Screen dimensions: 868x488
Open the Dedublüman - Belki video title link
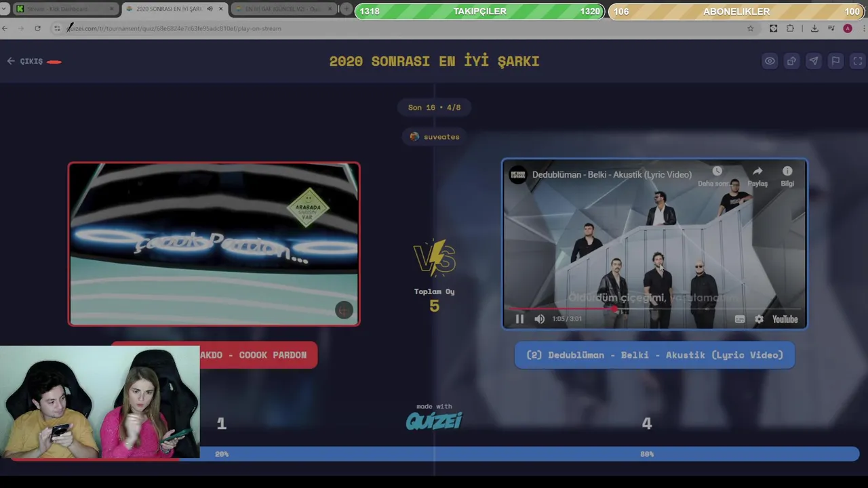click(612, 175)
